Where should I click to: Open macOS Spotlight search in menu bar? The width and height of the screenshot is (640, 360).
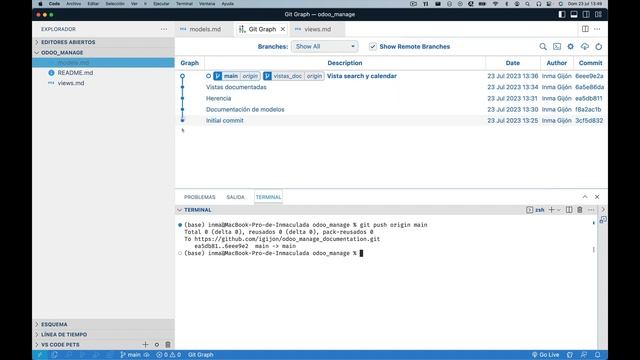(x=527, y=4)
